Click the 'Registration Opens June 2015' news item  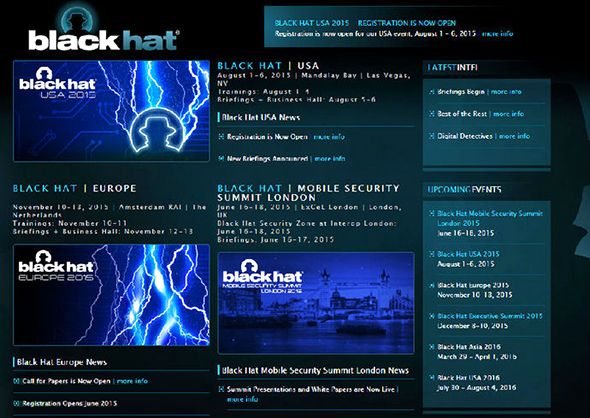tap(70, 403)
